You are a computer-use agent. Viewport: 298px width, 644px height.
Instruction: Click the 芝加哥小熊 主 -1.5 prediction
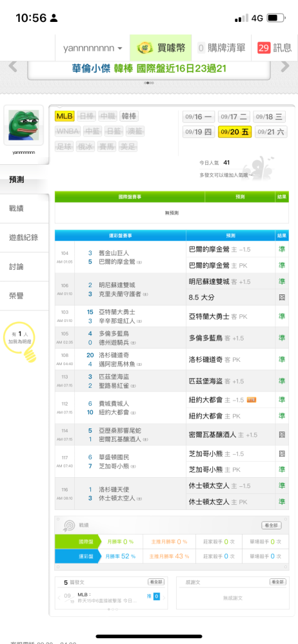(x=217, y=454)
